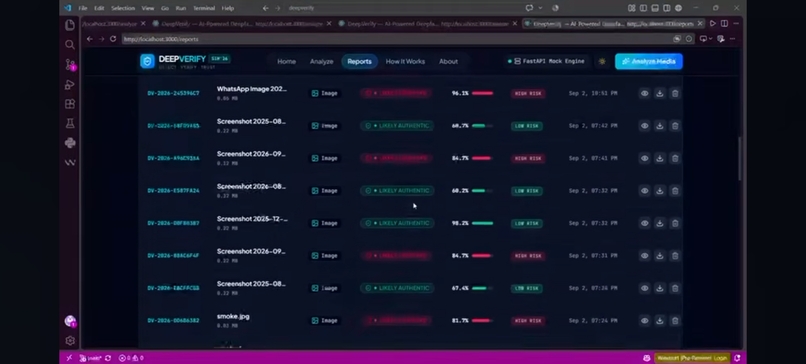
Task: Download the WhatsApp Image report
Action: click(660, 93)
